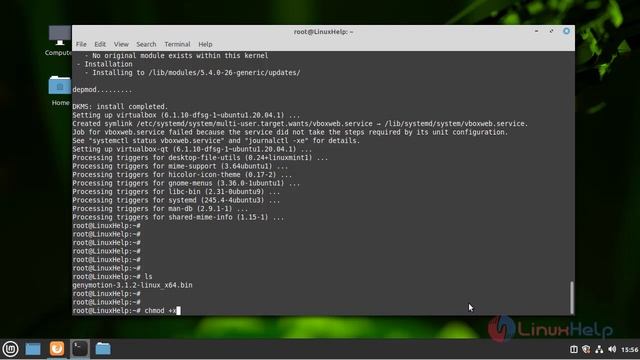
Task: Click the 'Installing to /lib/modules' line
Action: click(192, 73)
